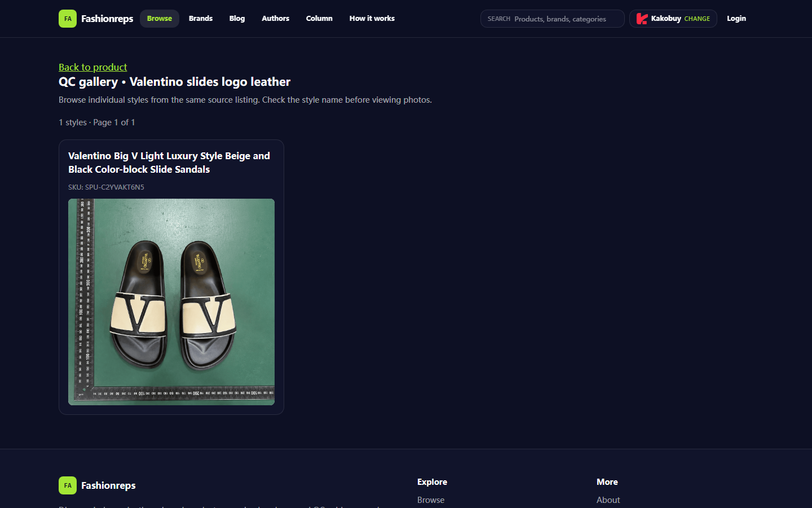Open the Blog nav item
812x508 pixels.
(x=237, y=19)
